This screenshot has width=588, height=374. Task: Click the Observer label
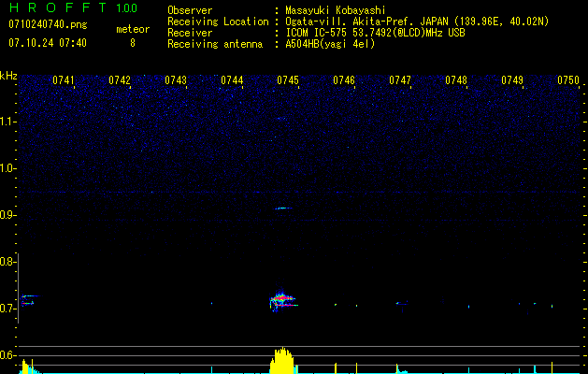point(190,10)
